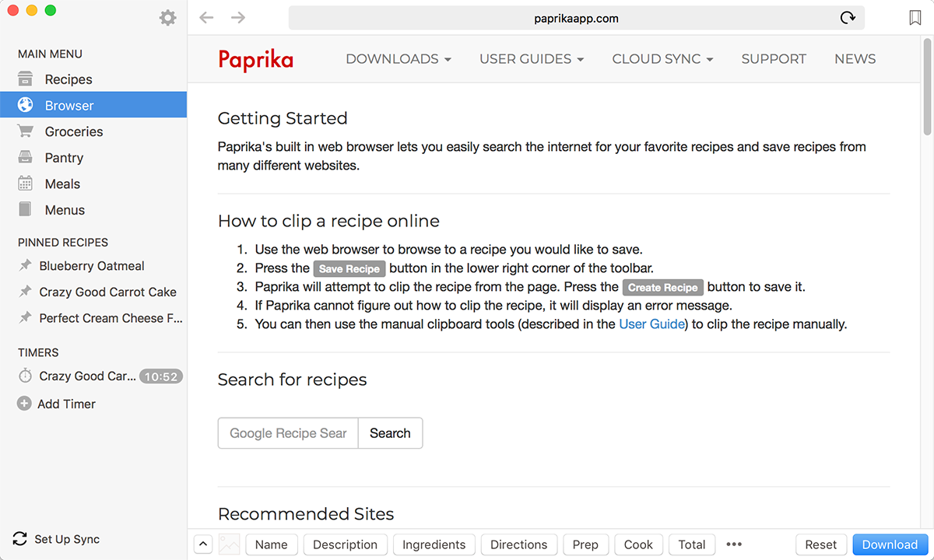Open Pantry via its drawer icon
Image resolution: width=934 pixels, height=560 pixels.
pos(26,157)
